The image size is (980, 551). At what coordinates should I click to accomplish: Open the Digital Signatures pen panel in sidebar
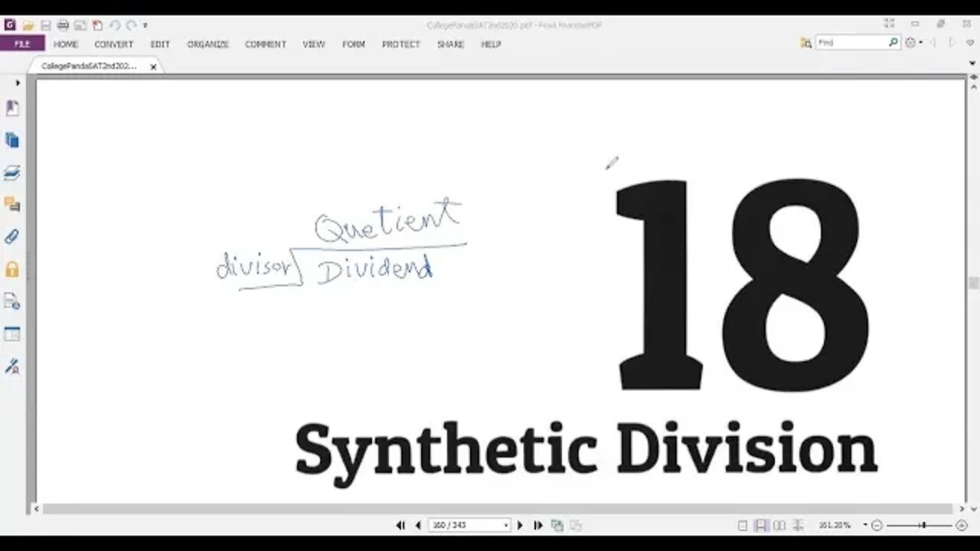tap(12, 366)
